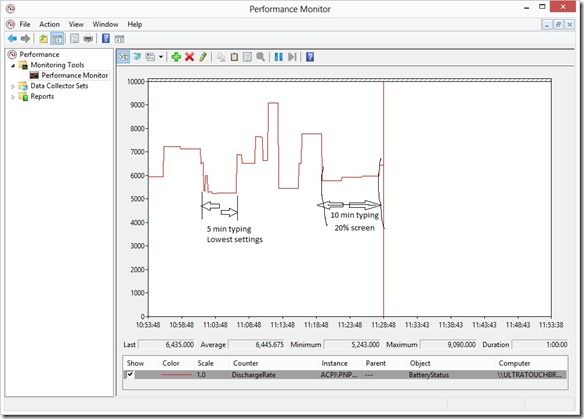Click the Properties sheet icon in top toolbar
This screenshot has width=584, height=419.
click(74, 38)
